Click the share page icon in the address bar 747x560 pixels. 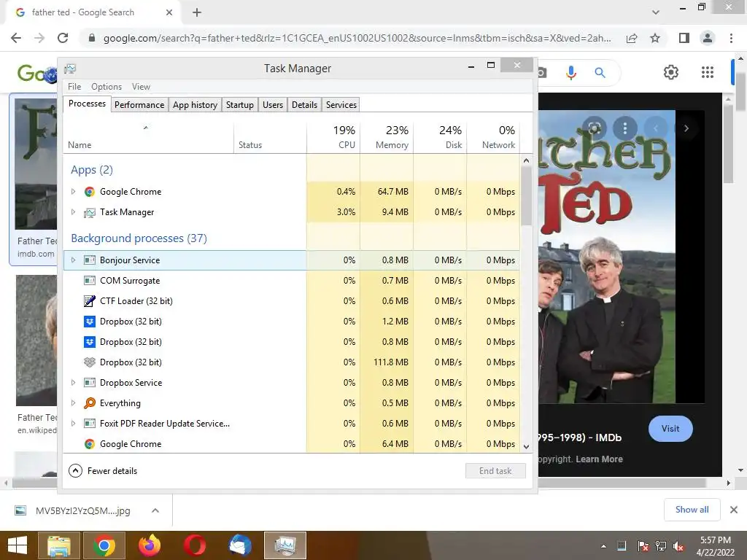[632, 38]
